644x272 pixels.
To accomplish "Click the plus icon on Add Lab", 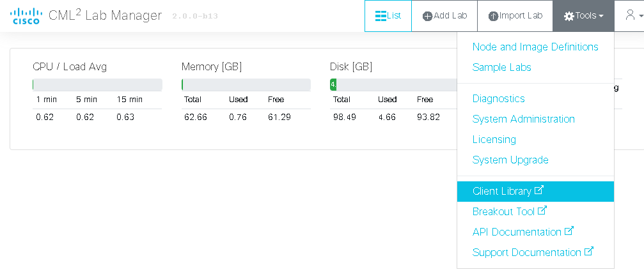I will click(x=428, y=17).
